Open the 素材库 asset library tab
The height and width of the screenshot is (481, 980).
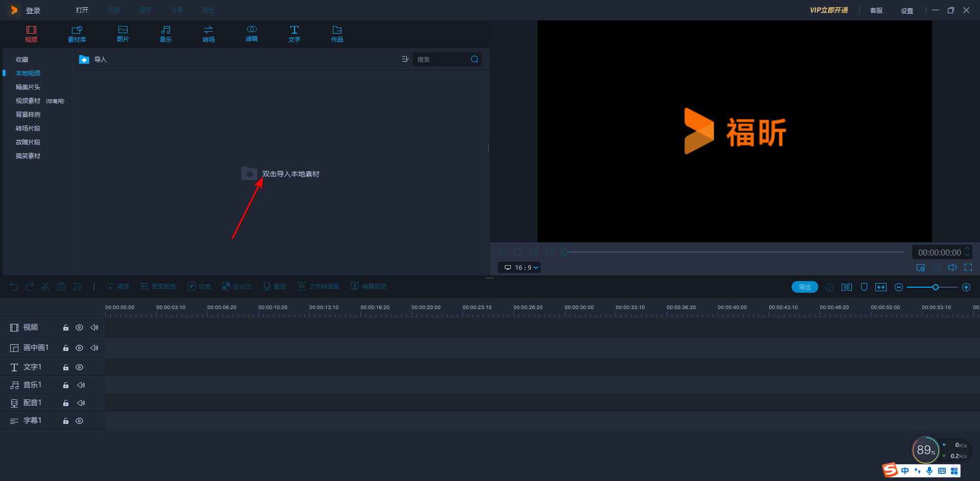(77, 34)
